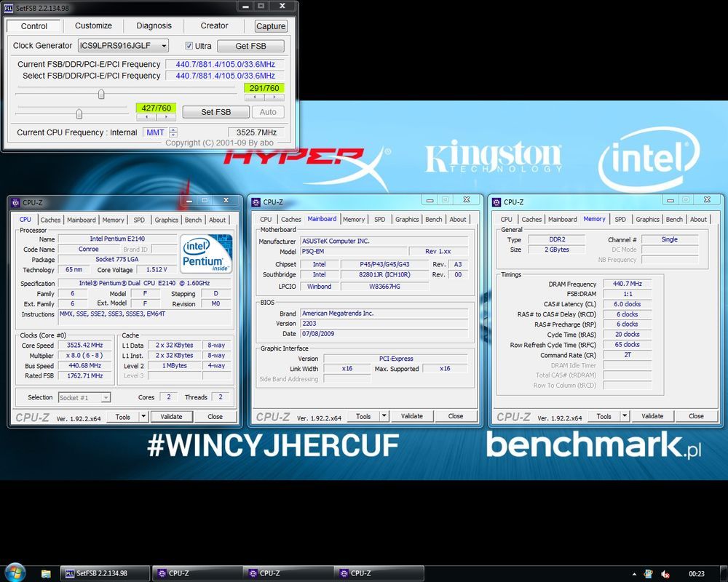
Task: Expand Tools dropdown arrow in right CPU-Z
Action: [x=625, y=416]
